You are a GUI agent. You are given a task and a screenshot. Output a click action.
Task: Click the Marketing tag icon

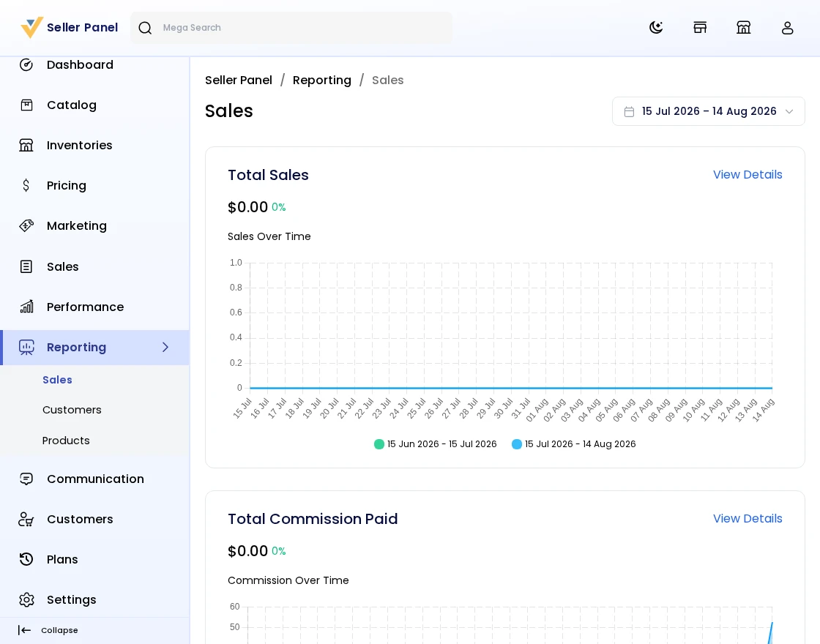[26, 226]
